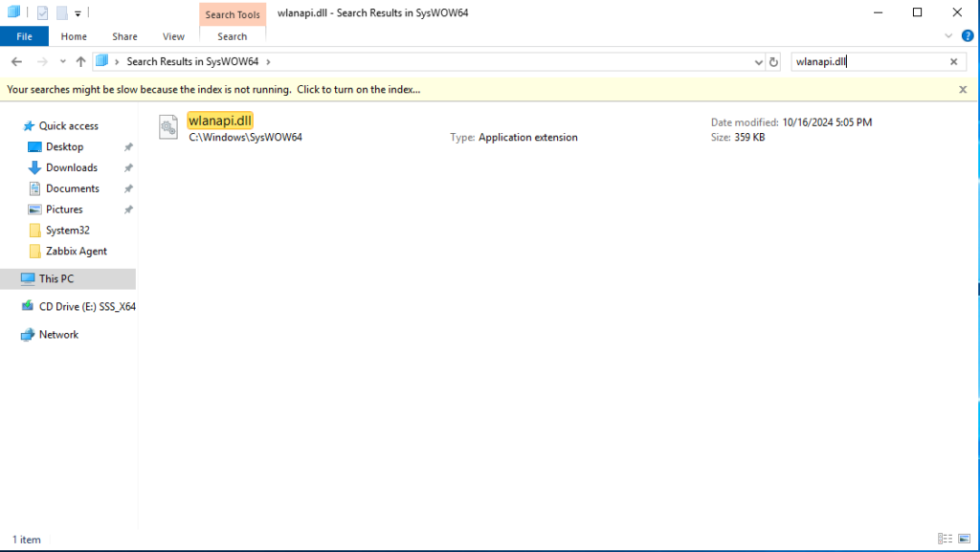Navigate back using the back arrow
This screenshot has height=552, width=980.
(x=16, y=62)
